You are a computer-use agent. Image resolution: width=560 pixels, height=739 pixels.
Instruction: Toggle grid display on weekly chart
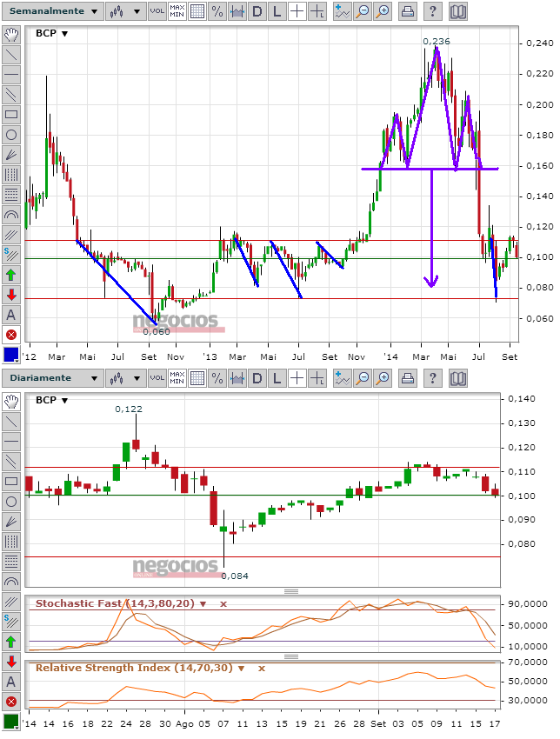pyautogui.click(x=197, y=11)
